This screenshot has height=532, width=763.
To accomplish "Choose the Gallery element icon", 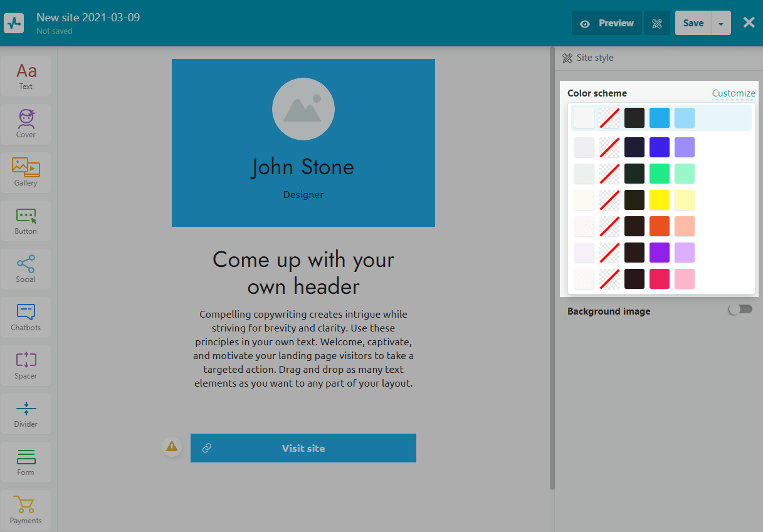I will pos(26,172).
